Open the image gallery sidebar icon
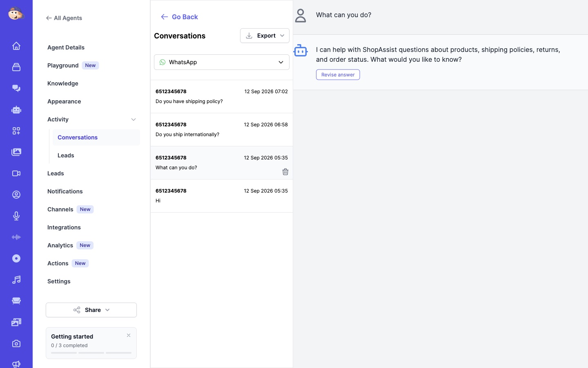This screenshot has width=588, height=368. (16, 152)
